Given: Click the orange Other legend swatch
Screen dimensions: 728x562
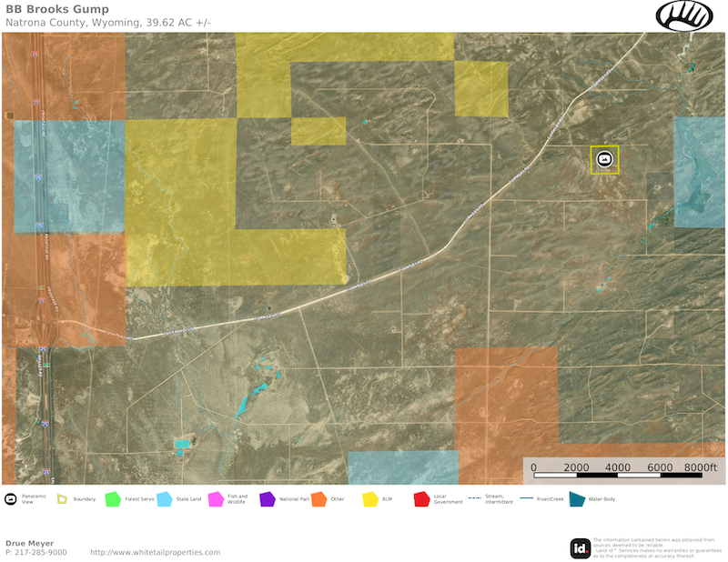Looking at the screenshot, I should [x=318, y=499].
